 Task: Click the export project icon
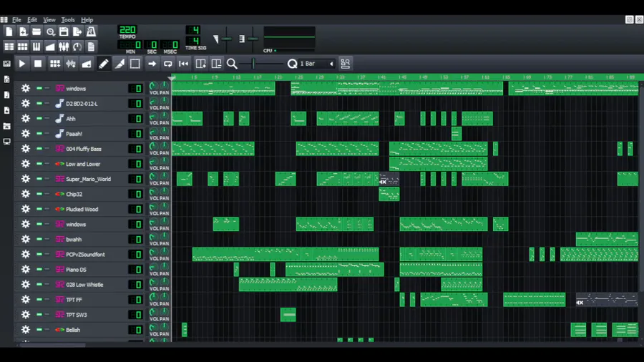coord(77,31)
